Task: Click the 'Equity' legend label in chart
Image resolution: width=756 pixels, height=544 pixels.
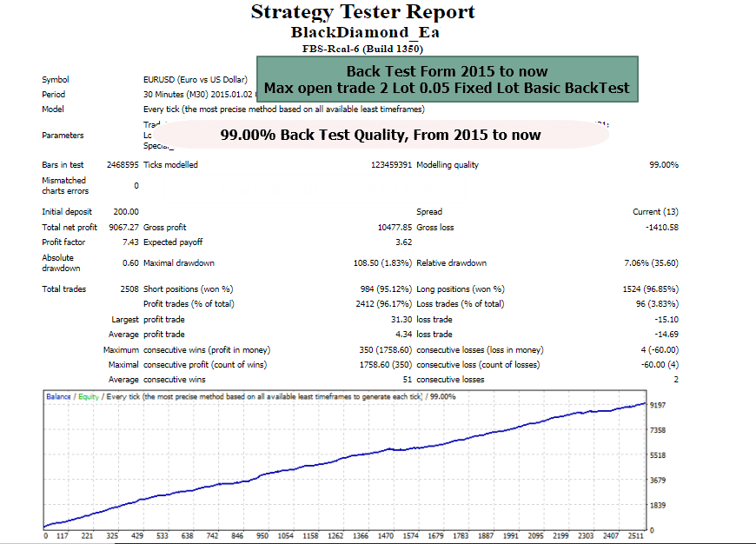Action: tap(89, 396)
